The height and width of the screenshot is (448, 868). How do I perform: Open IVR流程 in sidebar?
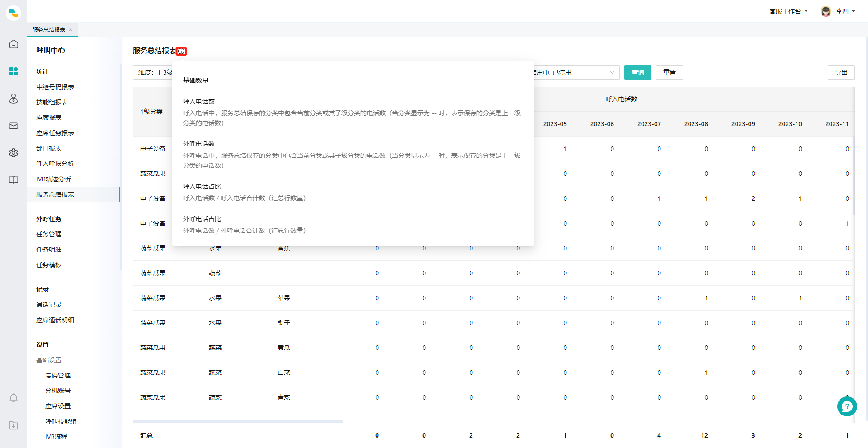coord(56,437)
